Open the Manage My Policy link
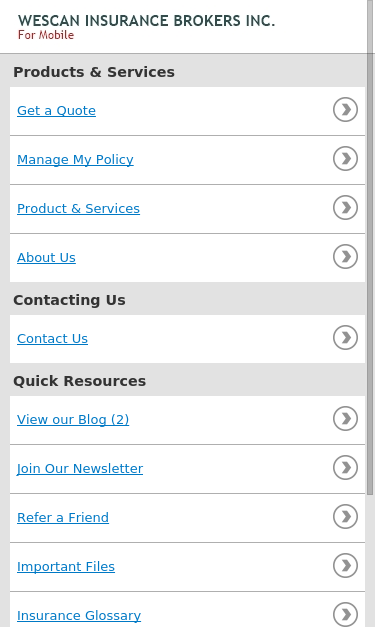Screen dimensions: 375x627 (75, 160)
